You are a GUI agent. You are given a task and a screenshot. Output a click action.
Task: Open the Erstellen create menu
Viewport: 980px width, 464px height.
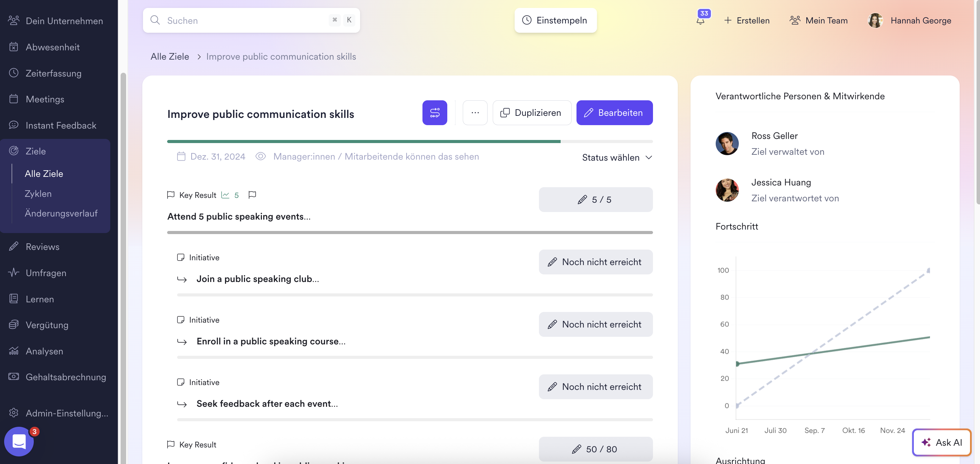[x=746, y=21]
